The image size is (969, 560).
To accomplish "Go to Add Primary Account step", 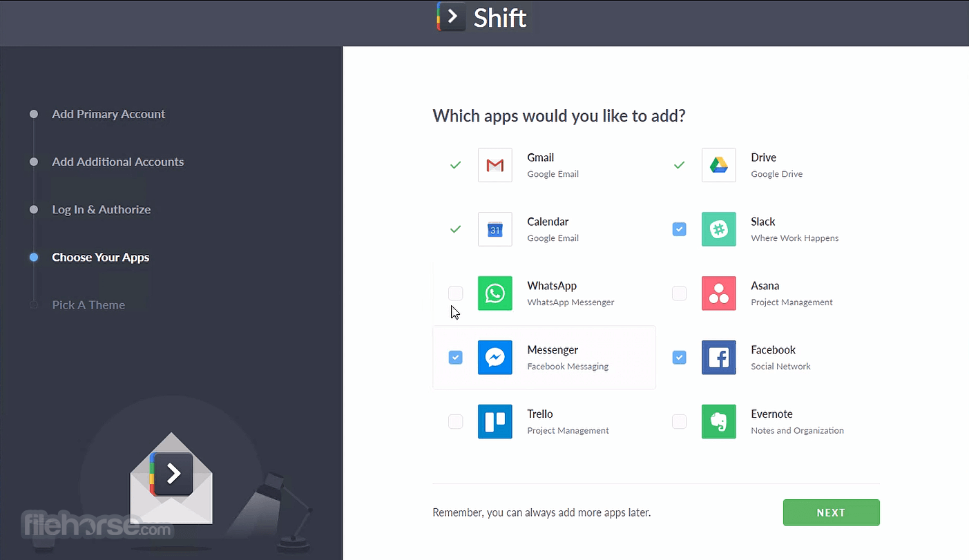I will pos(108,115).
